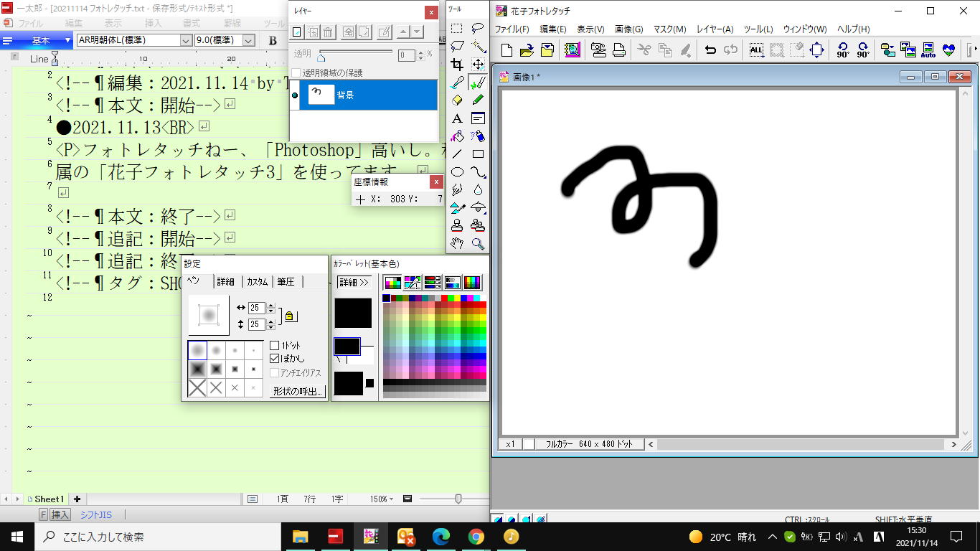Screen dimensions: 980x551
Task: Rotate image 90° clockwise
Action: pos(863,50)
